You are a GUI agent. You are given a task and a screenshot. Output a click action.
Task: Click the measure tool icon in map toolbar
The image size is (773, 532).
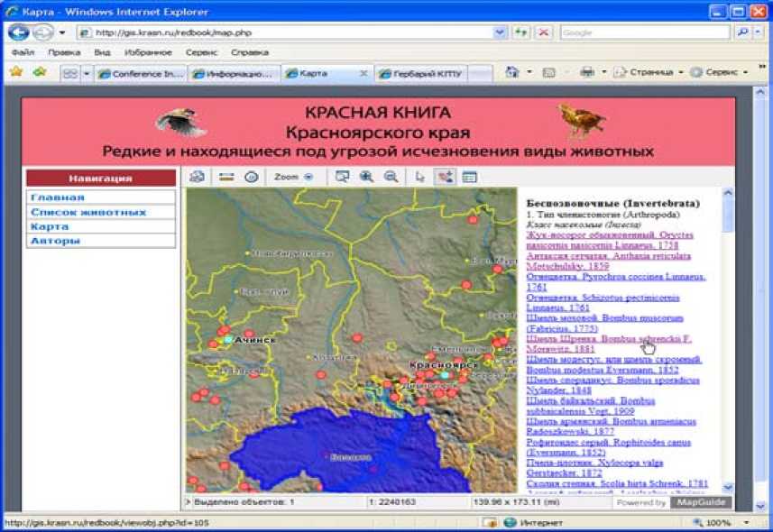tap(226, 177)
